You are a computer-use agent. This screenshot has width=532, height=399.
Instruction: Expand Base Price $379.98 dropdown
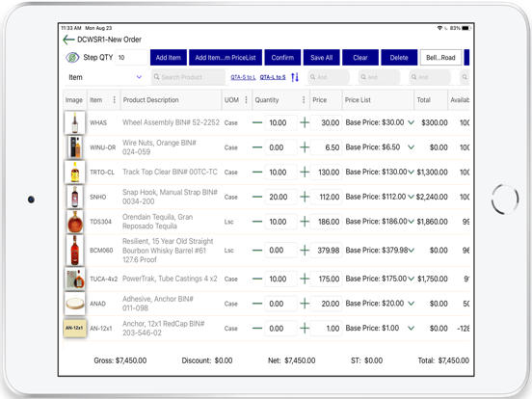pos(411,251)
